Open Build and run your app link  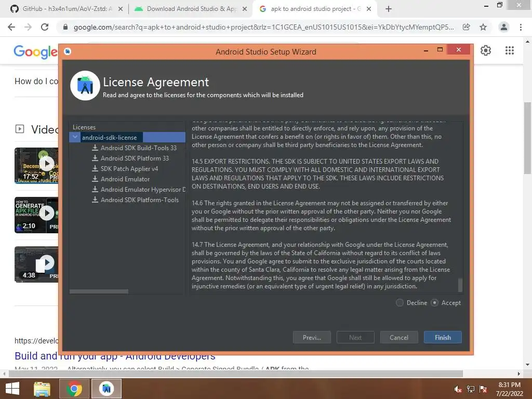tap(115, 356)
